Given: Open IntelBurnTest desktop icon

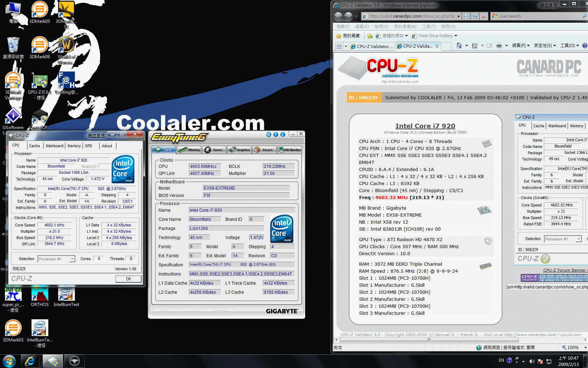Looking at the screenshot, I should (66, 297).
